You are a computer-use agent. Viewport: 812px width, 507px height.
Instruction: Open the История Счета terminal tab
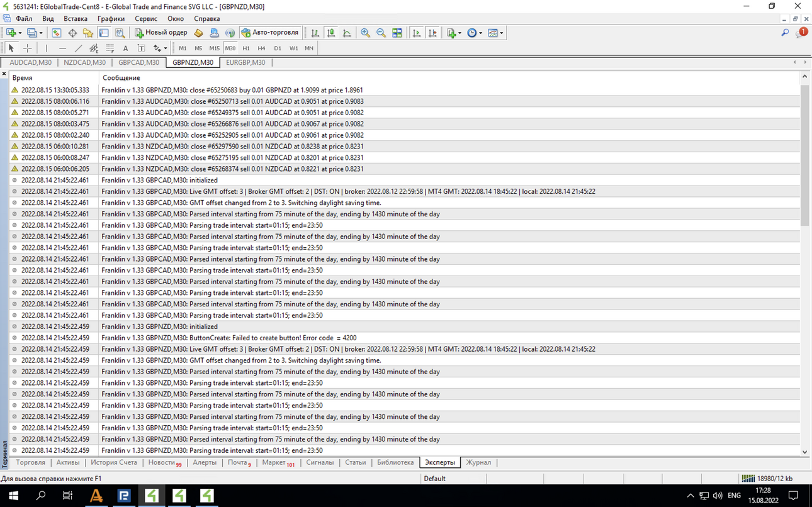[x=113, y=462]
